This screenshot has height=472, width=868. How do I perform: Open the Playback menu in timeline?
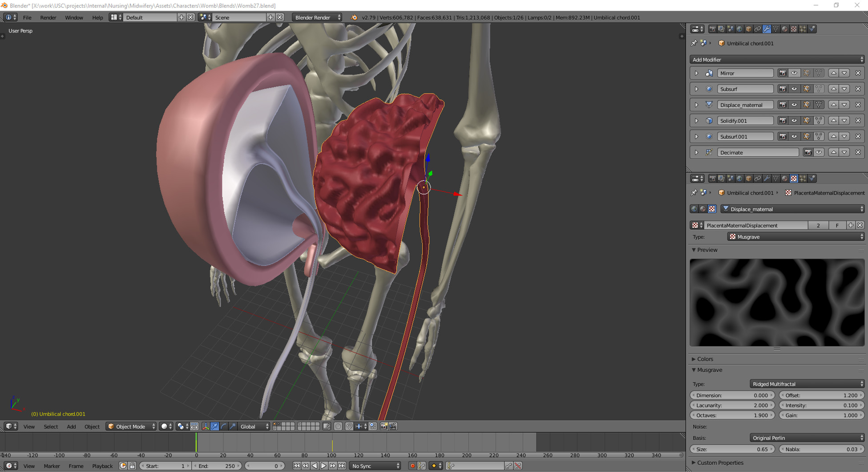(102, 466)
